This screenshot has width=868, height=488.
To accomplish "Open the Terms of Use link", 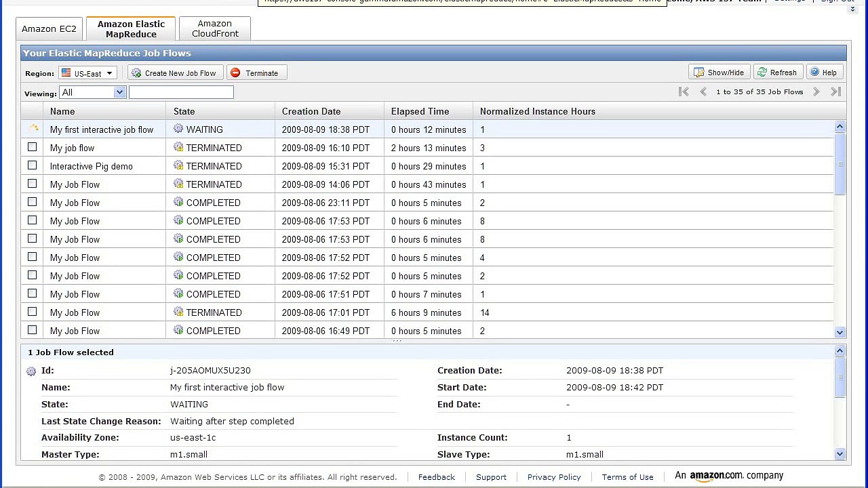I will pos(628,477).
